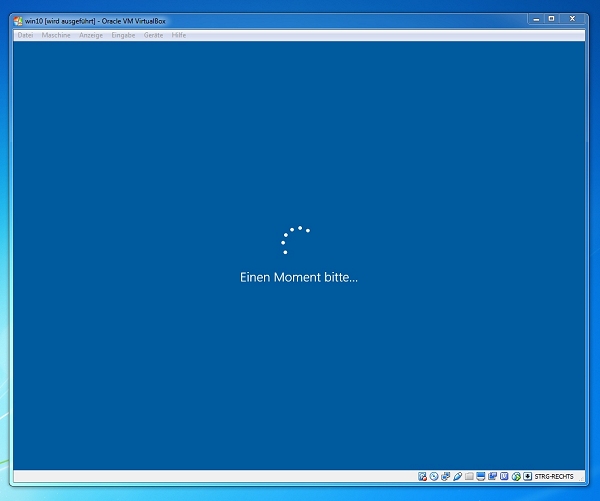Open the Eingabe menu

(123, 35)
